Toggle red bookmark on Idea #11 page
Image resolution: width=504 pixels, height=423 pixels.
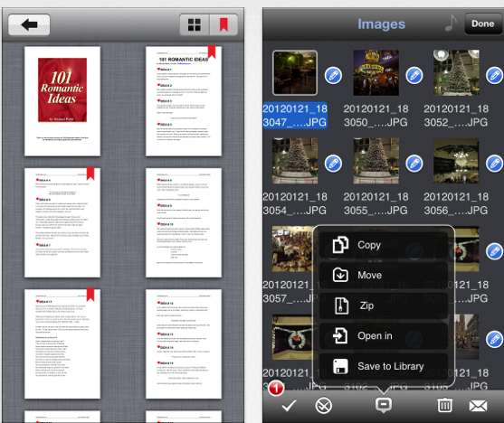point(90,295)
